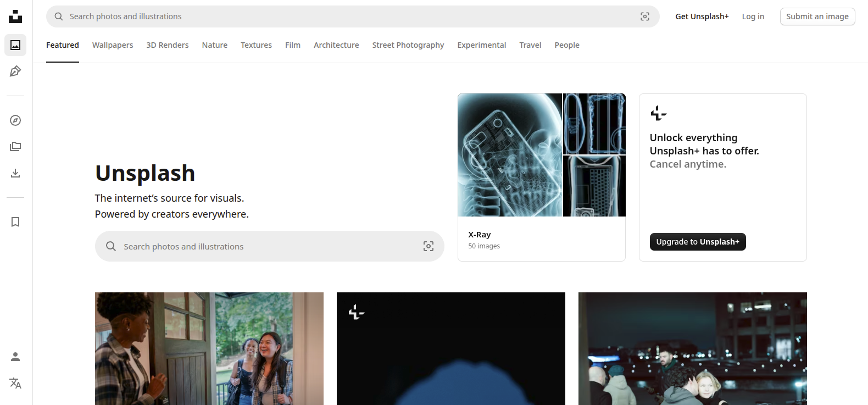868x405 pixels.
Task: Click the magnifier icon in hero search box
Action: point(111,246)
